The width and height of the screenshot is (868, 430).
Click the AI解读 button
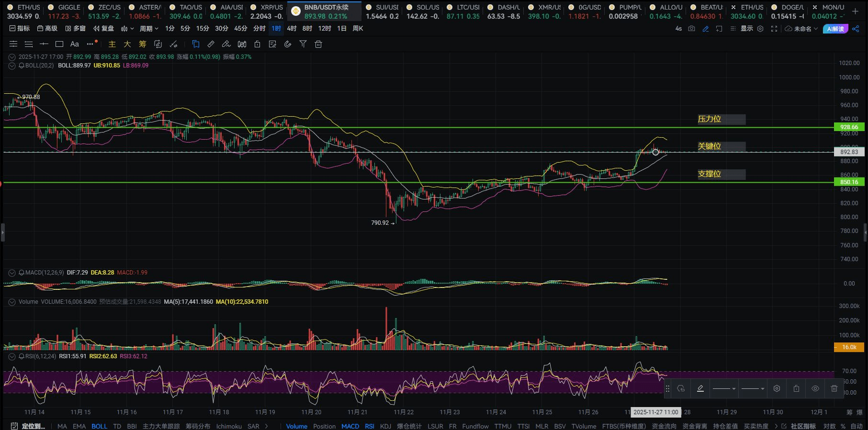pyautogui.click(x=835, y=29)
